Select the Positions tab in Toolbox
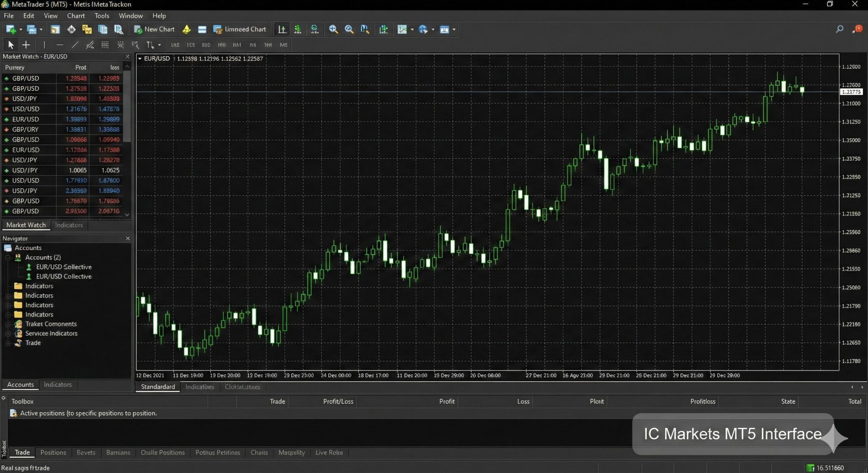 (53, 453)
